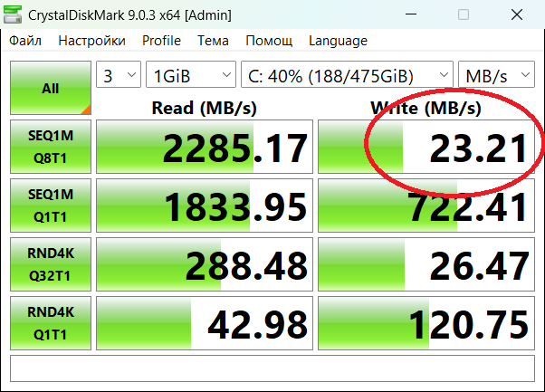Click the 288.48 read result
545x392 pixels.
click(x=205, y=264)
